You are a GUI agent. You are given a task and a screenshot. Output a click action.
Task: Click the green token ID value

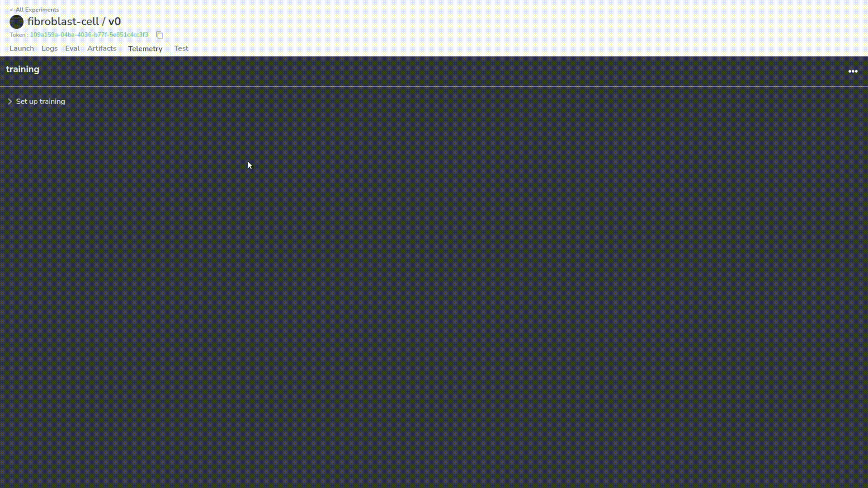(89, 35)
